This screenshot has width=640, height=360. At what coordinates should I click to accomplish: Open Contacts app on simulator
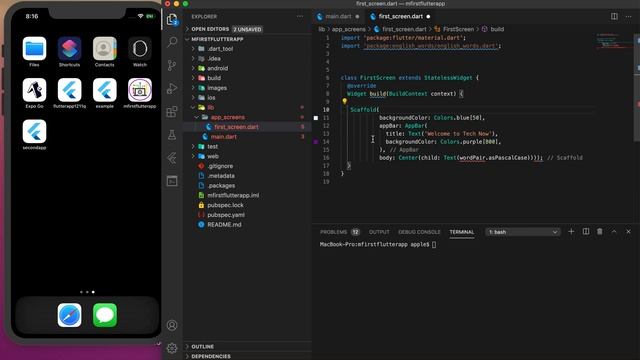click(104, 52)
